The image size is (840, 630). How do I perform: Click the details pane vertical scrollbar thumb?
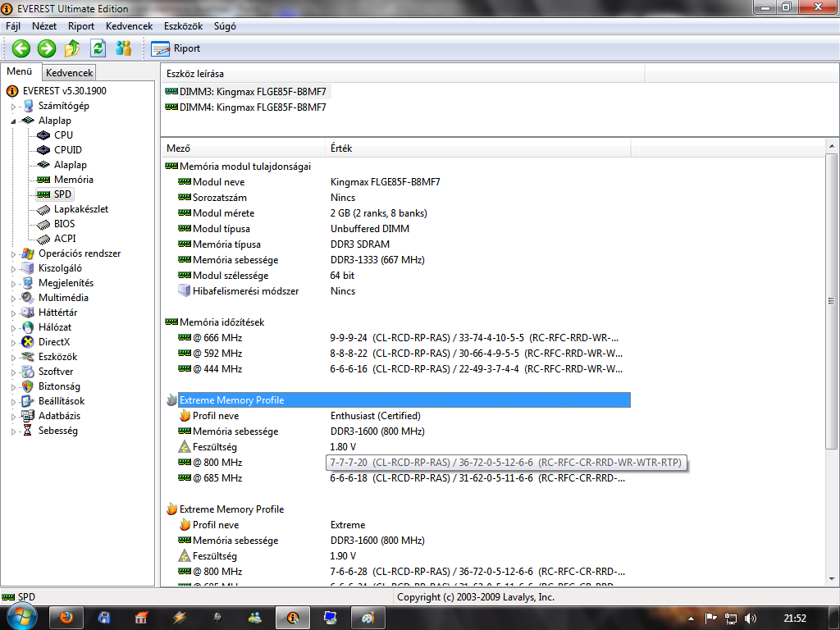[832, 301]
